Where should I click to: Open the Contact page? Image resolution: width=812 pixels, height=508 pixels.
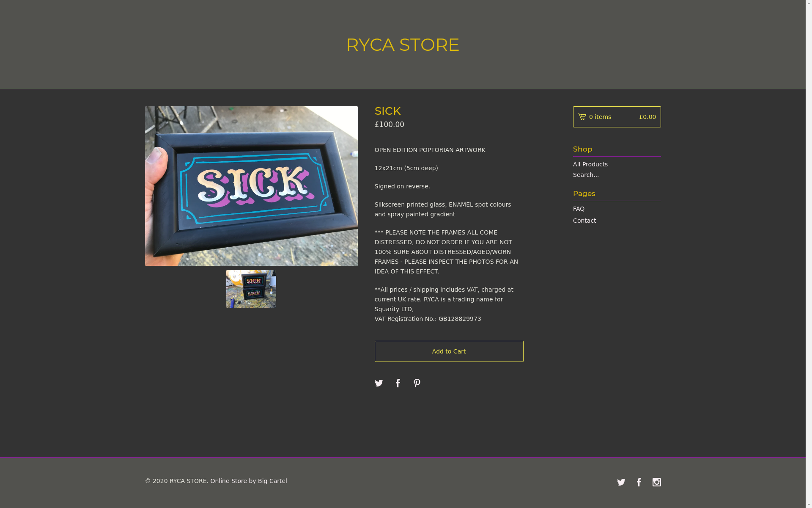(584, 221)
